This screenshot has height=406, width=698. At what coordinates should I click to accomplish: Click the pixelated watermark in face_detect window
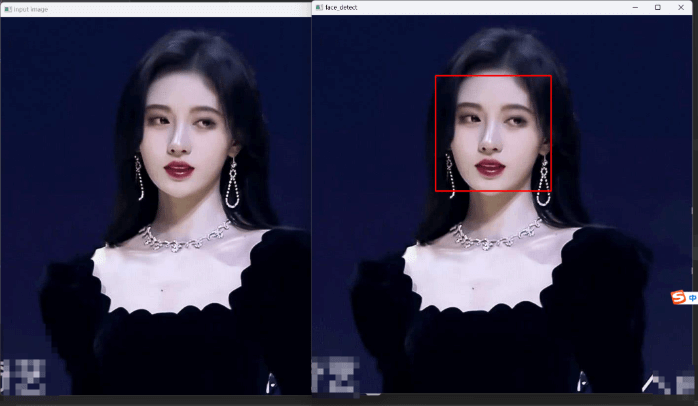pos(333,376)
